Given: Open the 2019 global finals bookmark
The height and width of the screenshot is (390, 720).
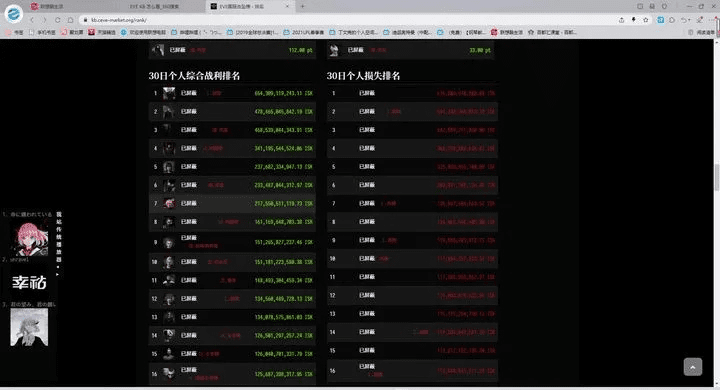Looking at the screenshot, I should pyautogui.click(x=253, y=33).
